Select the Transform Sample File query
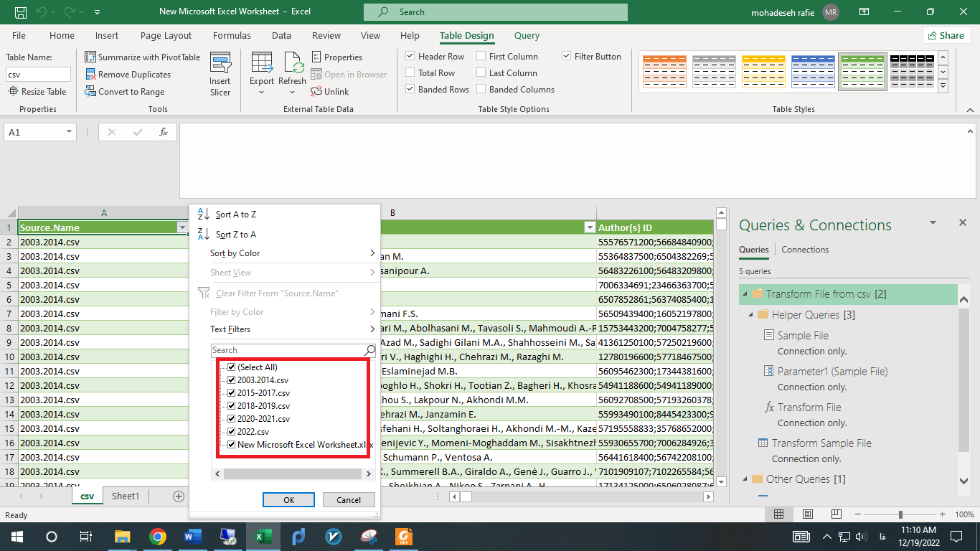The image size is (980, 551). pos(821,443)
